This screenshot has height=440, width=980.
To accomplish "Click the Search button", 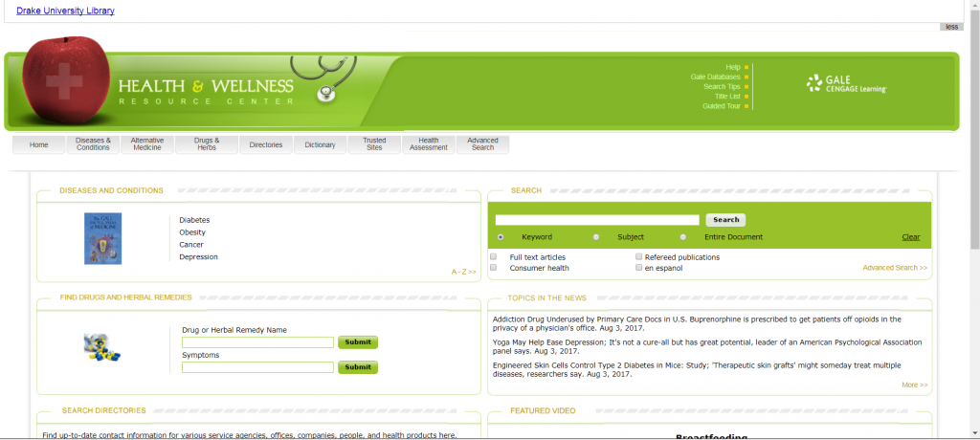I will [725, 220].
